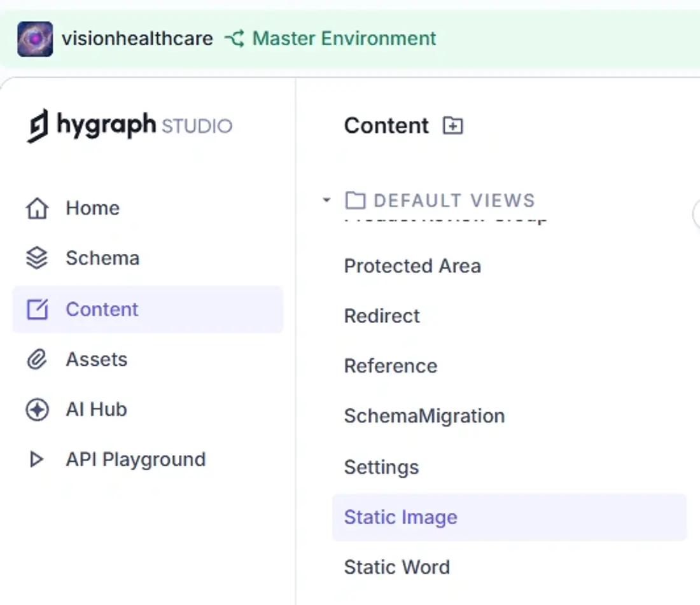Click the Hygraph Studio logo
Screen dimensions: 700x605
129,125
